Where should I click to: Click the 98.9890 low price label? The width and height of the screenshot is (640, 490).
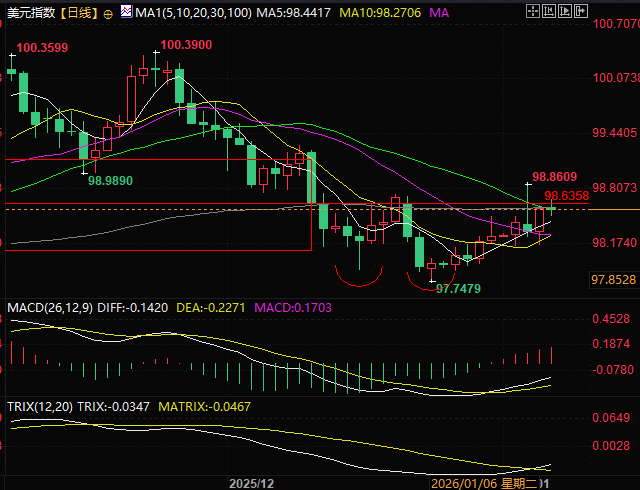110,180
